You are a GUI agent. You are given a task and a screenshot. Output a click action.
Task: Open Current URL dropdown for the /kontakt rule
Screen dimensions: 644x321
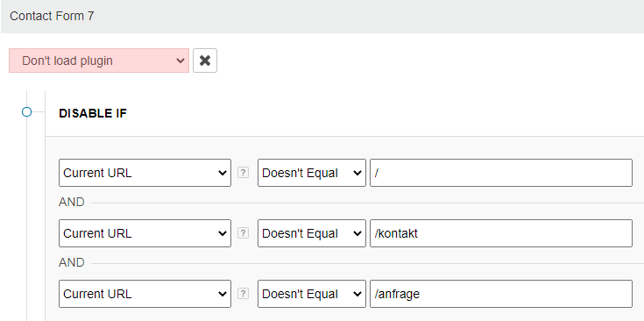pyautogui.click(x=145, y=233)
